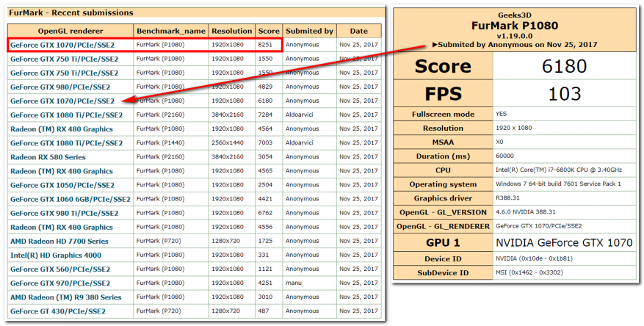Open the Radeon RX 580 Series link
The image size is (644, 326).
[48, 157]
